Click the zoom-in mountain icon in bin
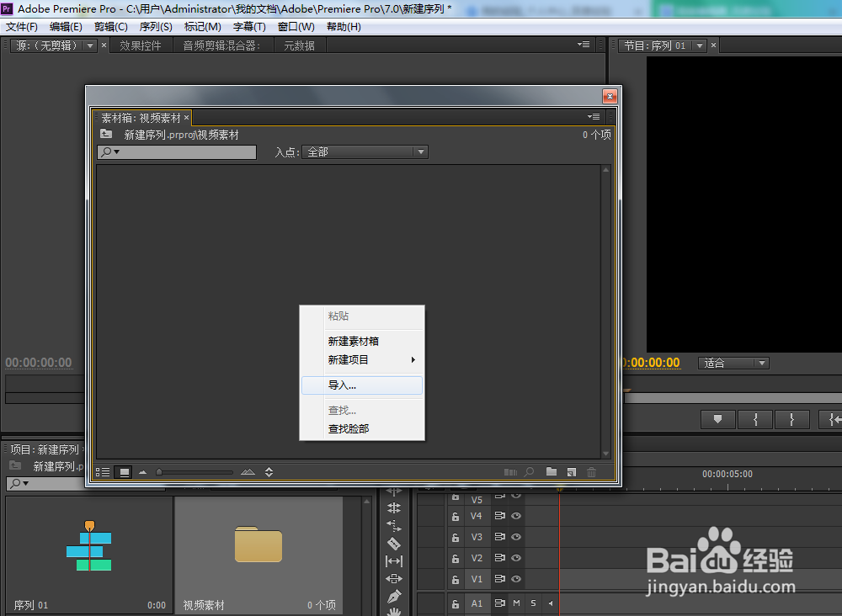 [x=248, y=472]
